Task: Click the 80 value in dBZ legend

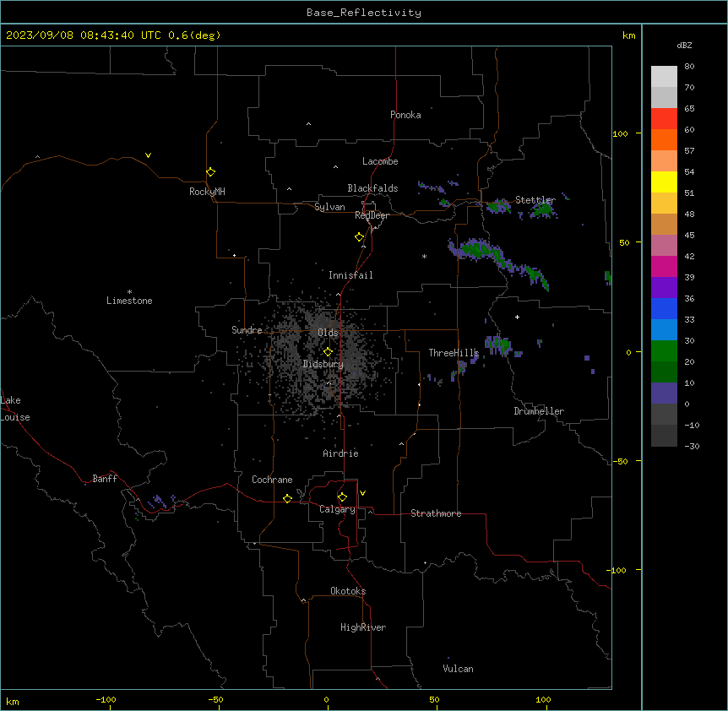Action: tap(689, 67)
